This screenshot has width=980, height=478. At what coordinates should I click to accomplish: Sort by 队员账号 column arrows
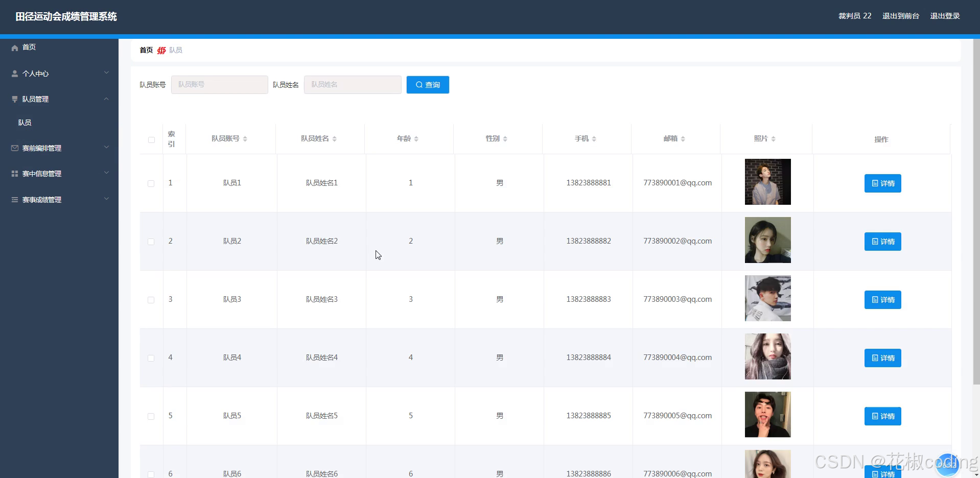pyautogui.click(x=245, y=139)
